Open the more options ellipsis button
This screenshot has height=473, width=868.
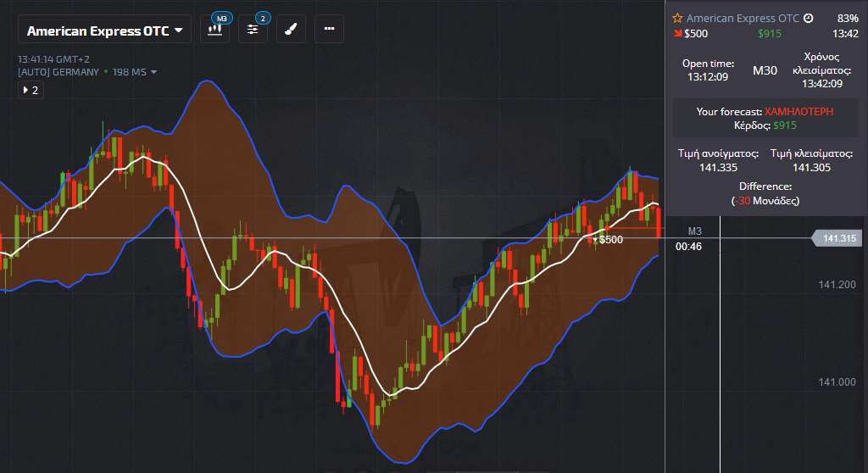coord(330,29)
